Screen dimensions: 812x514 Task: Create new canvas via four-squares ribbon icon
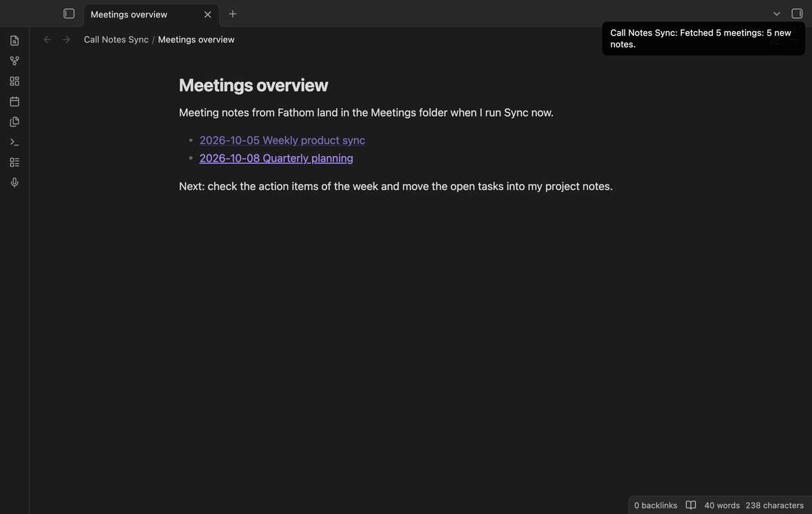tap(14, 81)
